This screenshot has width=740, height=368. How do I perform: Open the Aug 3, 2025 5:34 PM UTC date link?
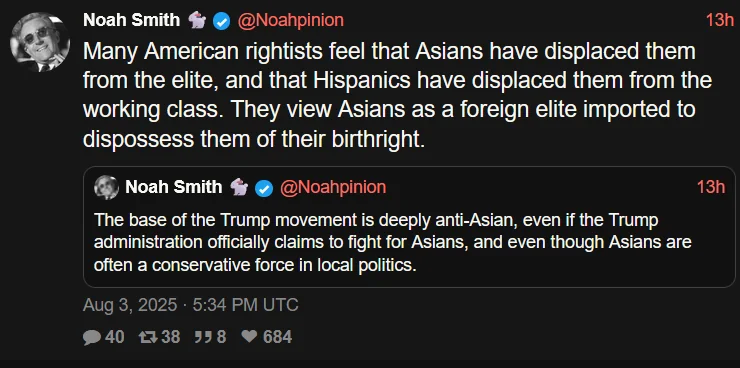[191, 305]
